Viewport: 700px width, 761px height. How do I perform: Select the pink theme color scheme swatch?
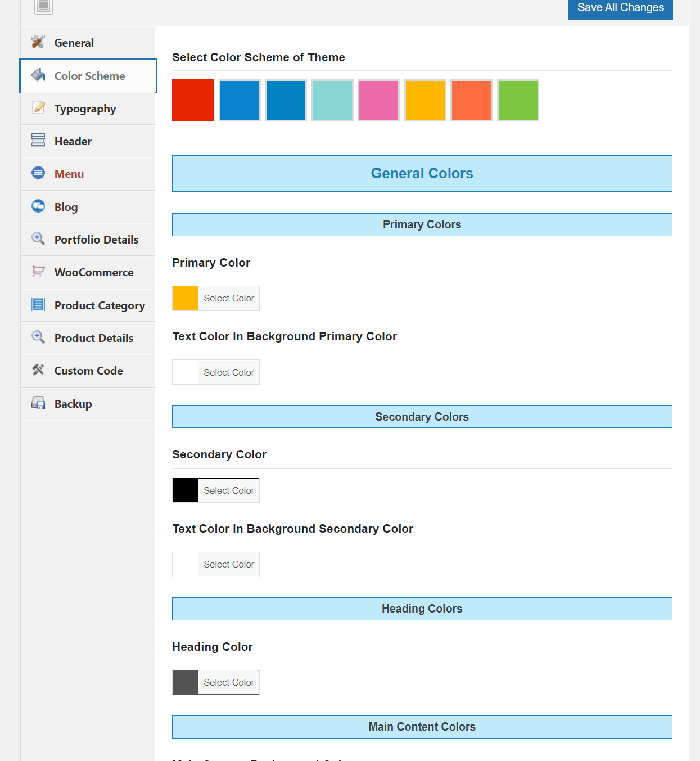[378, 100]
